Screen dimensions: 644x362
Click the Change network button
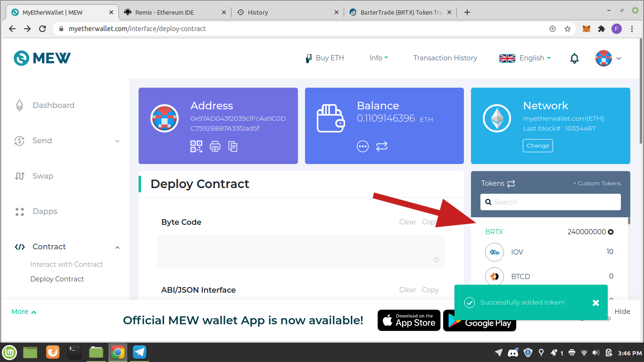[538, 146]
